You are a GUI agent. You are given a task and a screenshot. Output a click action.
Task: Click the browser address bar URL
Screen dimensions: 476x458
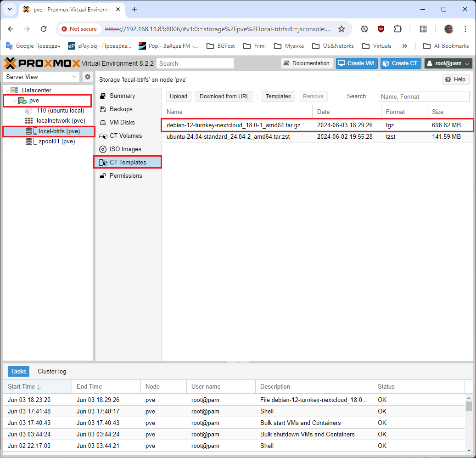218,29
